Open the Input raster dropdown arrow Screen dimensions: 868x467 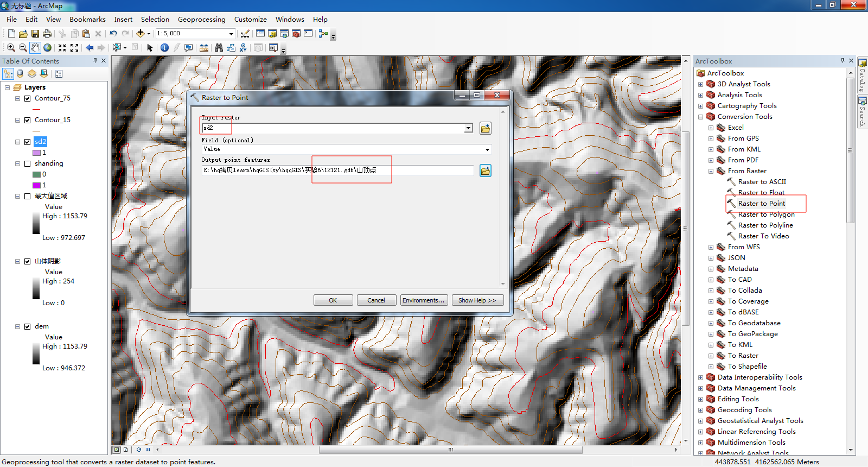point(468,128)
